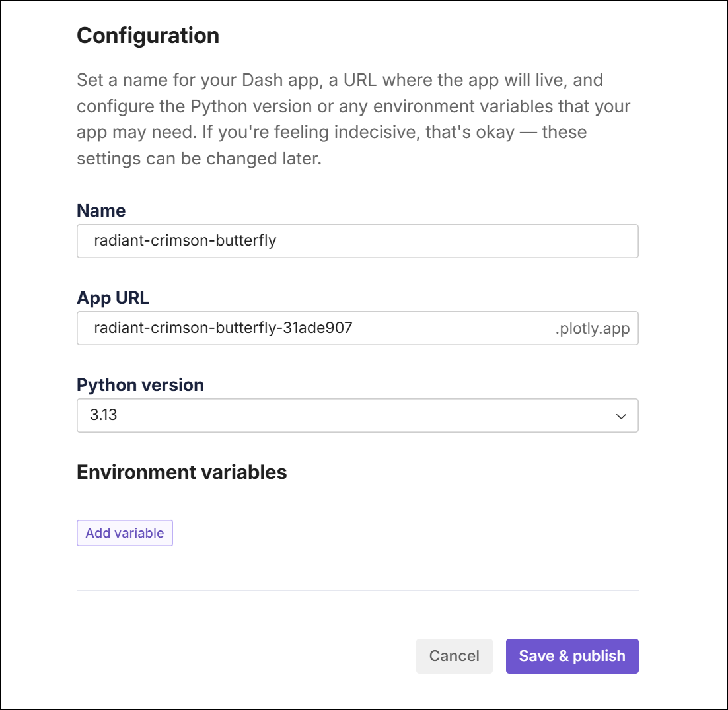Select the displayed 3.13 version value
Screen dimensions: 728x710
[104, 415]
